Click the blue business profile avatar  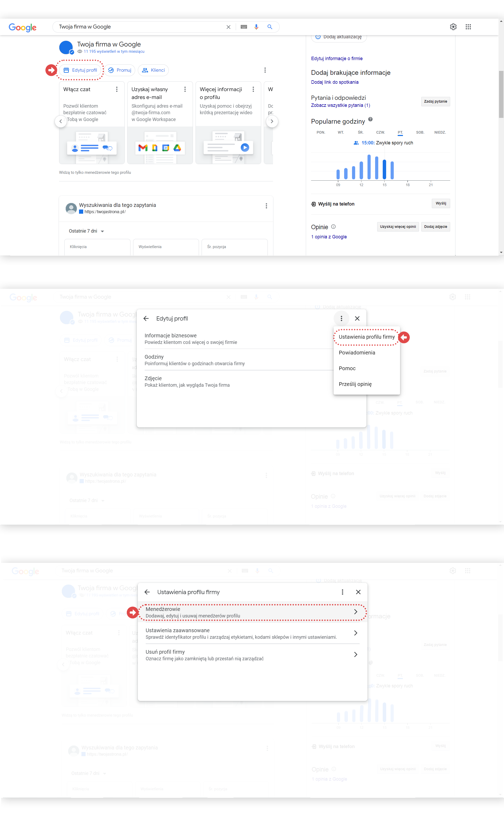66,47
